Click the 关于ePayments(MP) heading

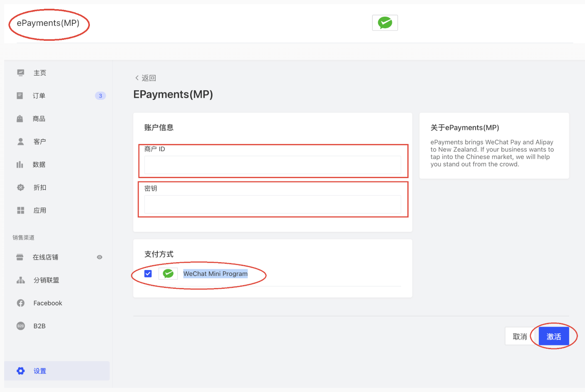point(465,127)
